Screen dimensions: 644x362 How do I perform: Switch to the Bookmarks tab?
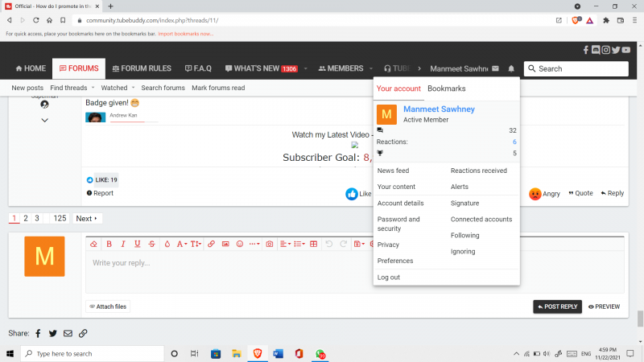click(446, 88)
